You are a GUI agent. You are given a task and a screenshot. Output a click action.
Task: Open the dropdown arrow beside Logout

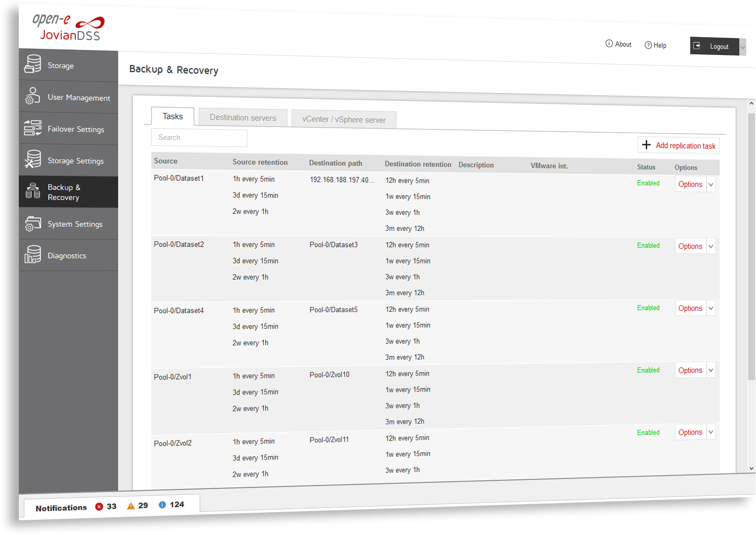[742, 47]
